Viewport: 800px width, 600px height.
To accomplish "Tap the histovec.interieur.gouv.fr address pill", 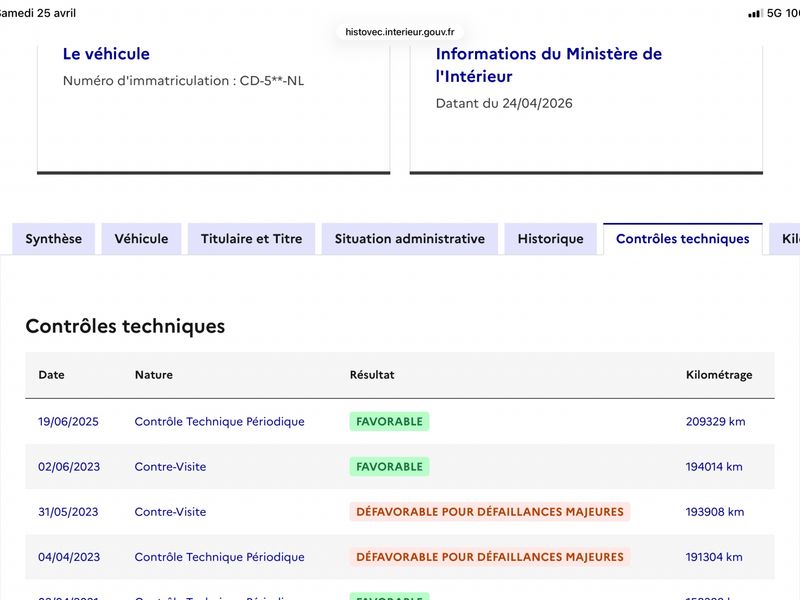I will click(399, 32).
